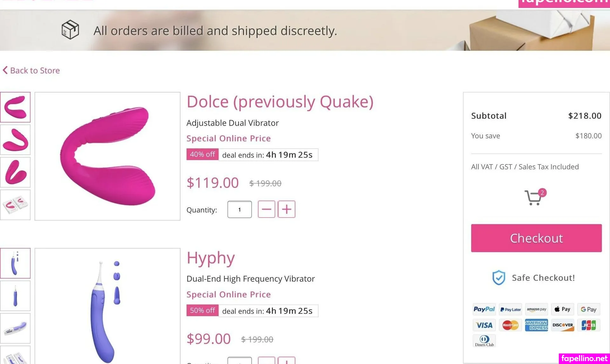
Task: Click the Dolce quantity input field
Action: coord(240,209)
